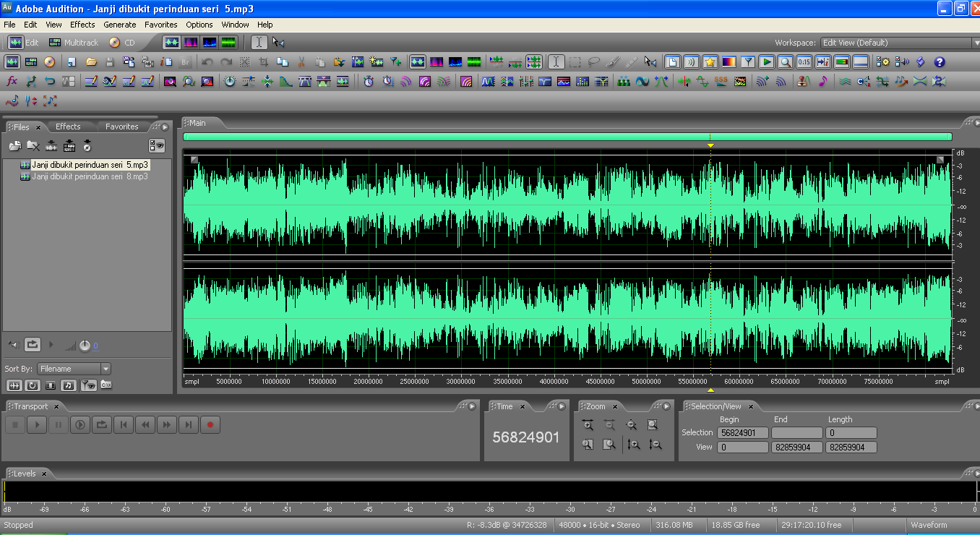
Task: Click the green horizontal zoom range bar
Action: click(567, 137)
